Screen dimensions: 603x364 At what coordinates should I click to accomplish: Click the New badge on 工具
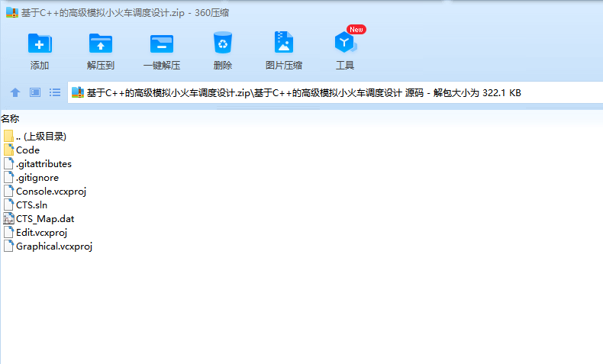356,29
